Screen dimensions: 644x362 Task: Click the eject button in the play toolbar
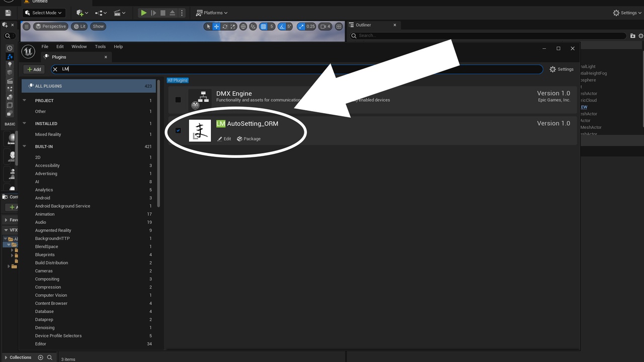(173, 13)
